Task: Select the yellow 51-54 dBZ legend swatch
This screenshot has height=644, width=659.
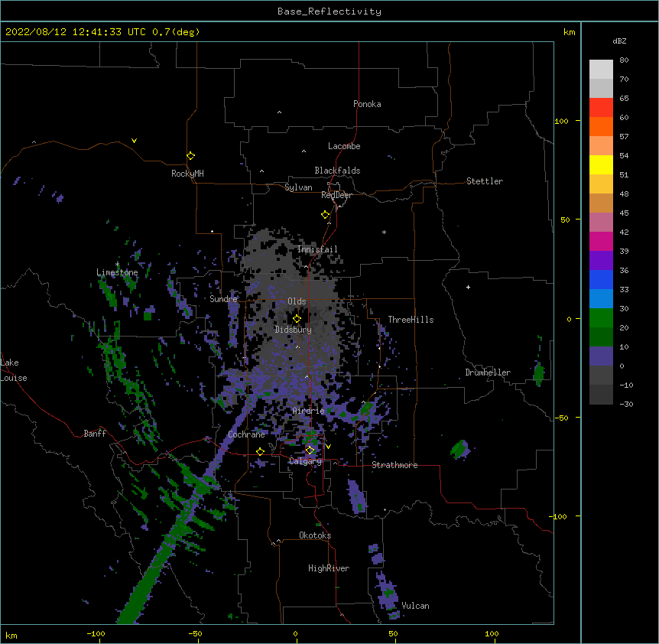Action: (x=601, y=164)
